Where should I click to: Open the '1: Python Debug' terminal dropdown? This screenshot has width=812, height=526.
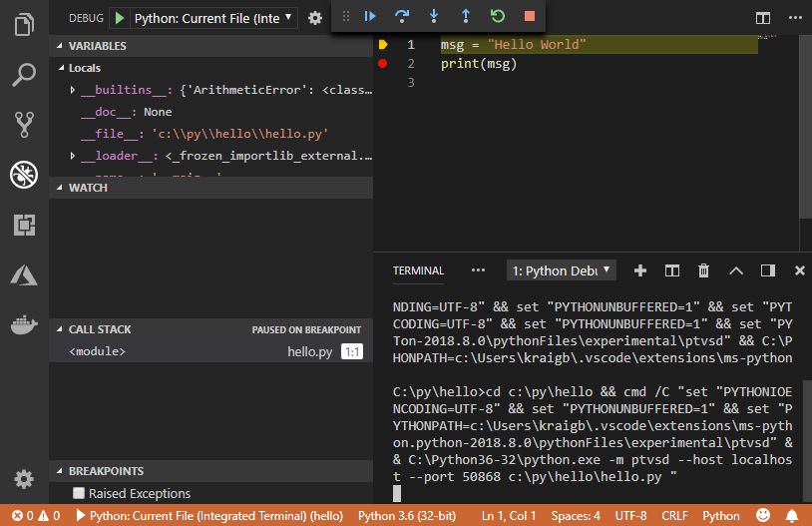tap(562, 270)
